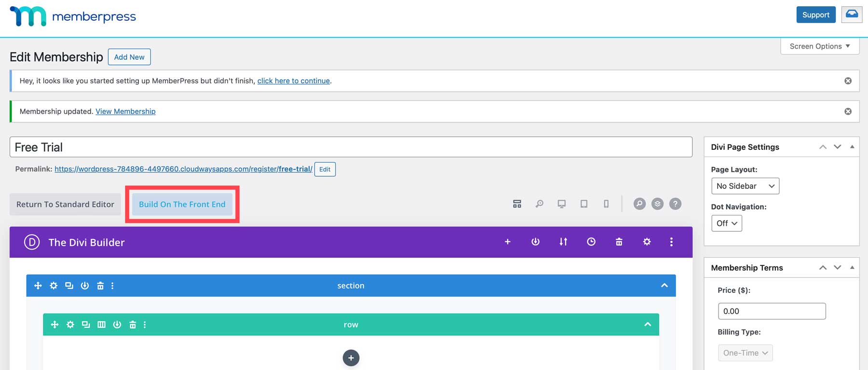Image resolution: width=868 pixels, height=370 pixels.
Task: Delete the section with its trash icon
Action: coord(100,286)
